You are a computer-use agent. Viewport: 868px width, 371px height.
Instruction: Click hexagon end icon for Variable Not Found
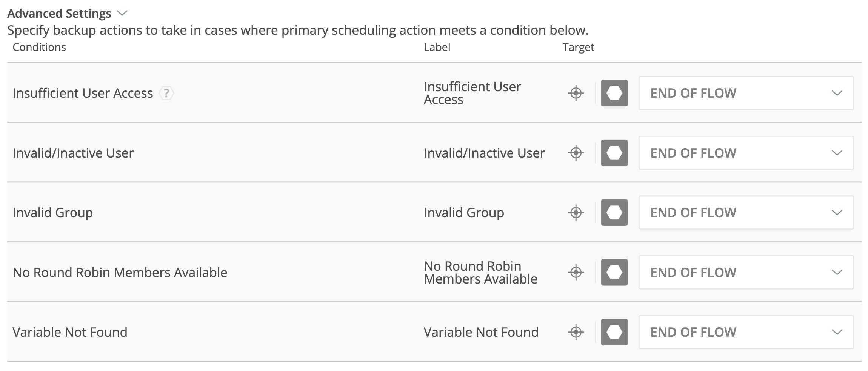tap(614, 332)
